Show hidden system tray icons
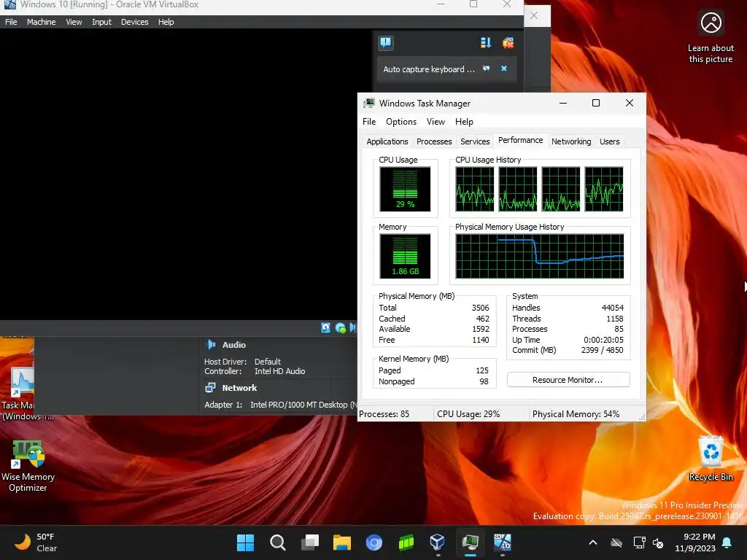Viewport: 747px width, 560px height. (x=593, y=542)
